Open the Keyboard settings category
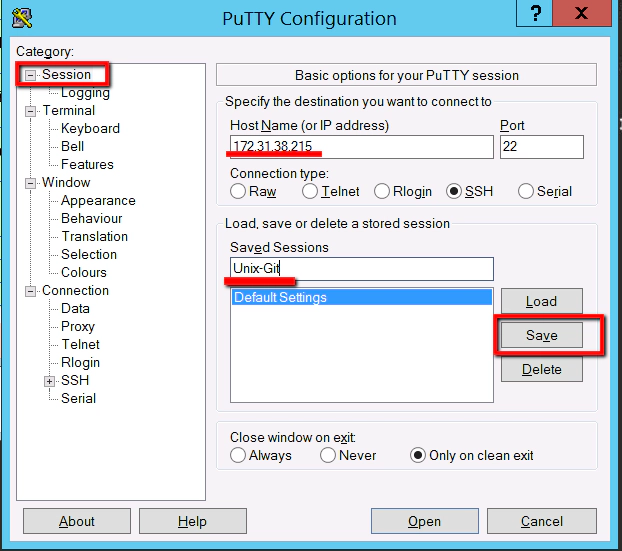This screenshot has height=551, width=622. pos(90,129)
